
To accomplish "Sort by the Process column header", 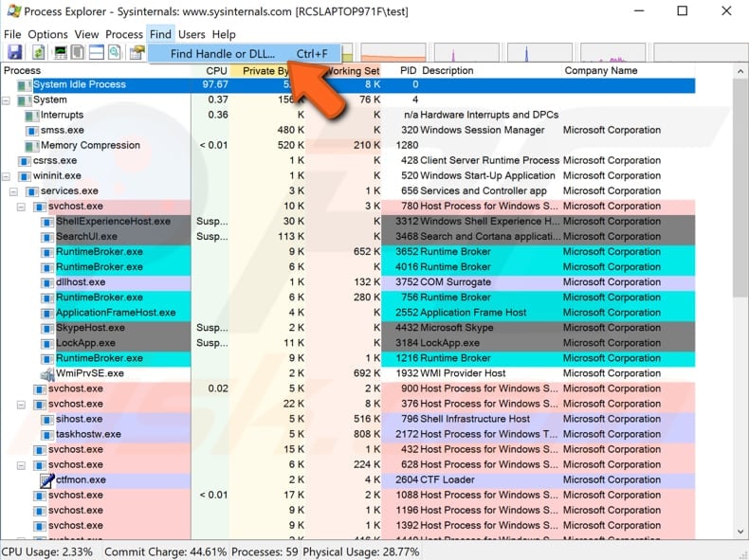I will (x=96, y=71).
